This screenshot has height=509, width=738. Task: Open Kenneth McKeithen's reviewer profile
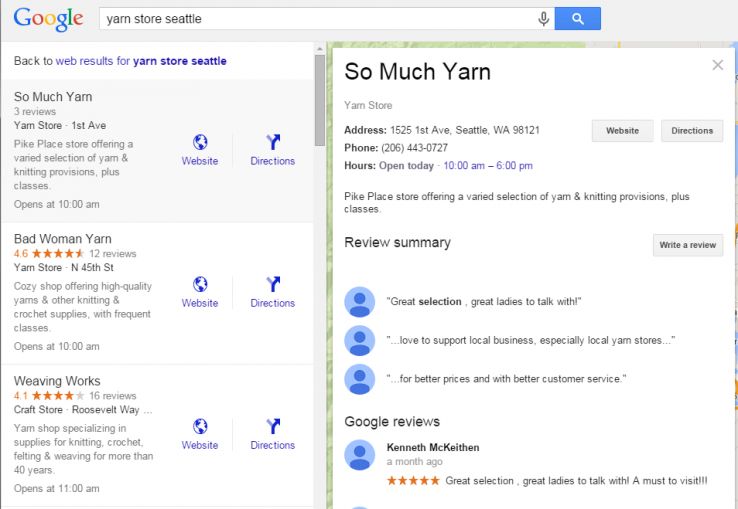tap(432, 447)
